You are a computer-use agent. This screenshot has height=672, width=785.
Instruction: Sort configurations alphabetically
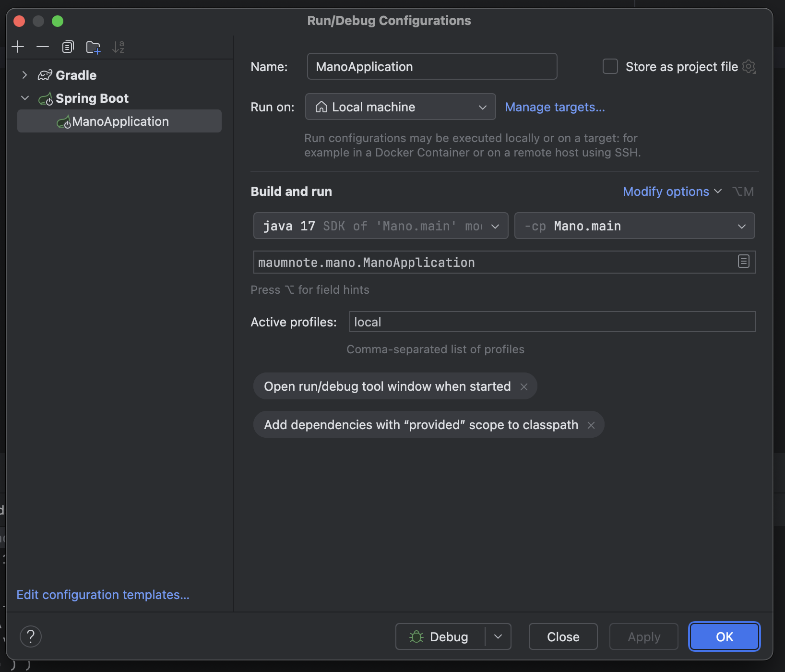118,47
